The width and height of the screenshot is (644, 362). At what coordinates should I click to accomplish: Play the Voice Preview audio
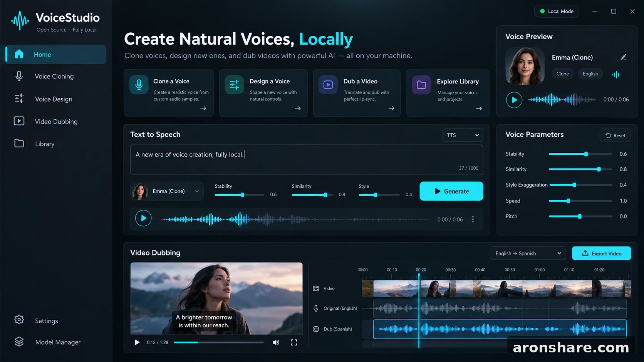coord(514,100)
